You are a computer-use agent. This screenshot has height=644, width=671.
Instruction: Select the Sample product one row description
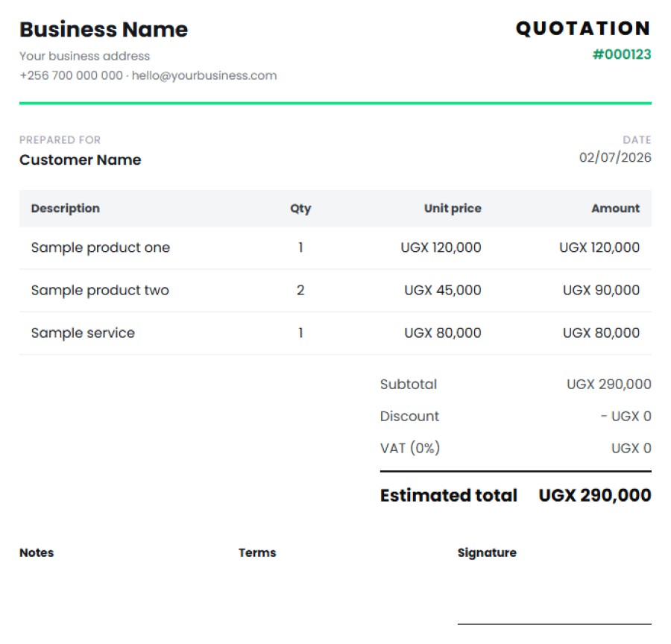101,247
